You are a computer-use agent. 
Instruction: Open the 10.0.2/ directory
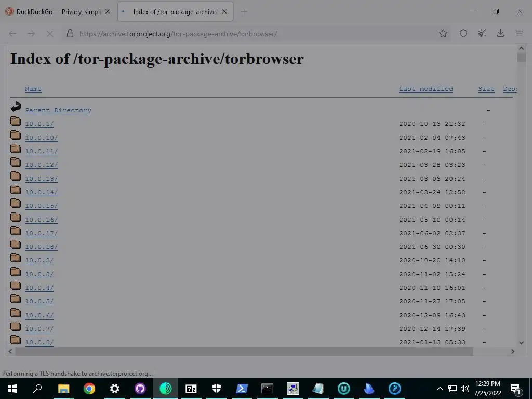coord(39,261)
